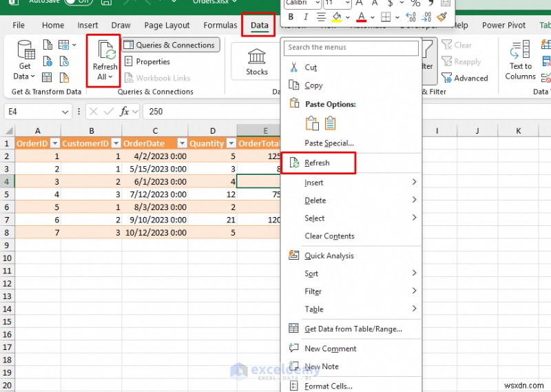Viewport: 551px width, 392px height.
Task: Switch to the Data ribbon tab
Action: 260,25
